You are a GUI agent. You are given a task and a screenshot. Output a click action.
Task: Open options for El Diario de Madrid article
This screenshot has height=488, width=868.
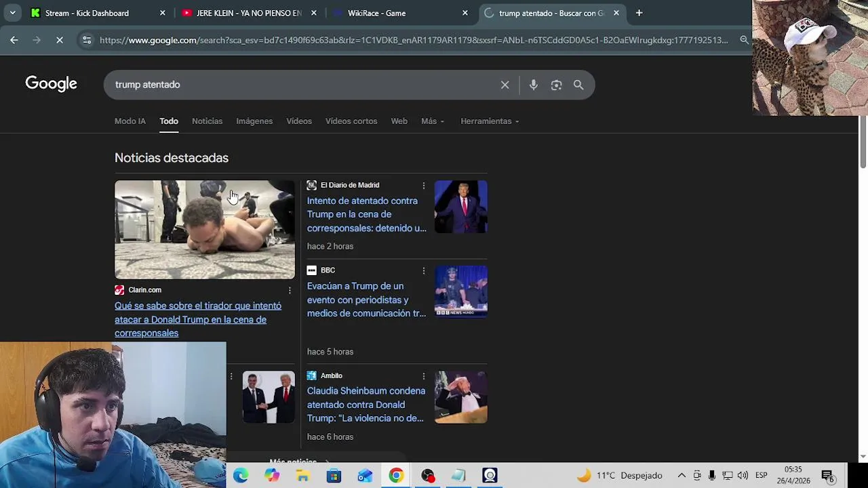point(424,185)
